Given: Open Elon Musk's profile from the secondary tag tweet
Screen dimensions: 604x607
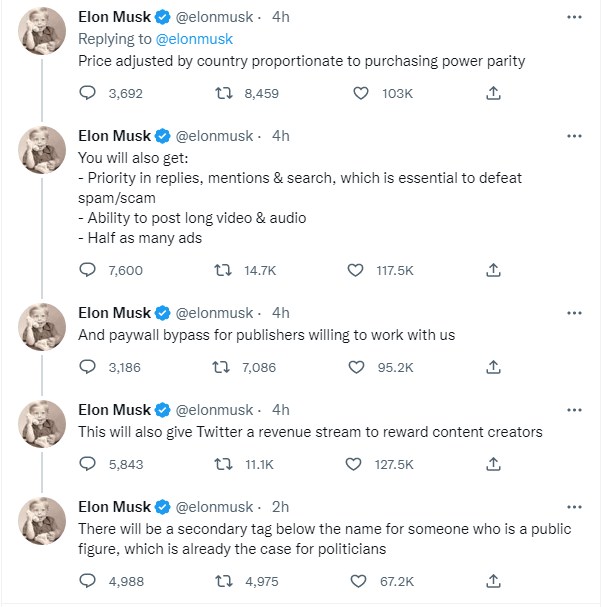Looking at the screenshot, I should click(x=114, y=507).
